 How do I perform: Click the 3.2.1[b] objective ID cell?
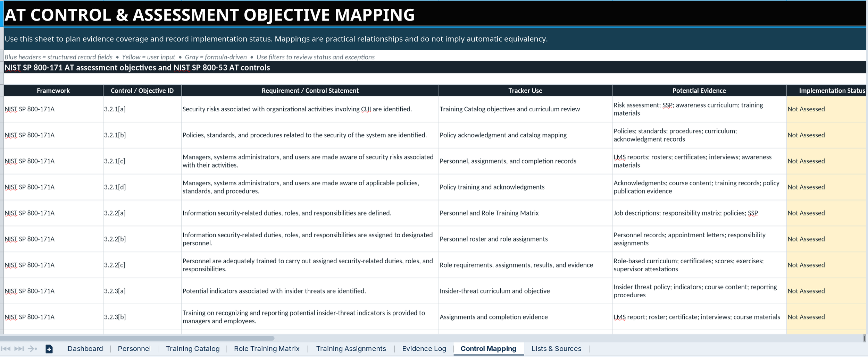click(142, 135)
